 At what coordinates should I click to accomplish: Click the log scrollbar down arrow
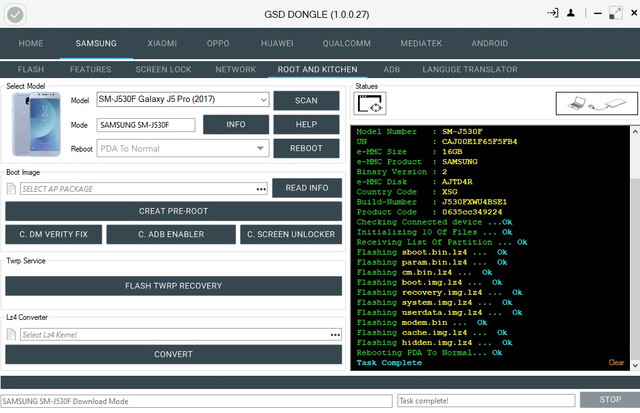(635, 365)
